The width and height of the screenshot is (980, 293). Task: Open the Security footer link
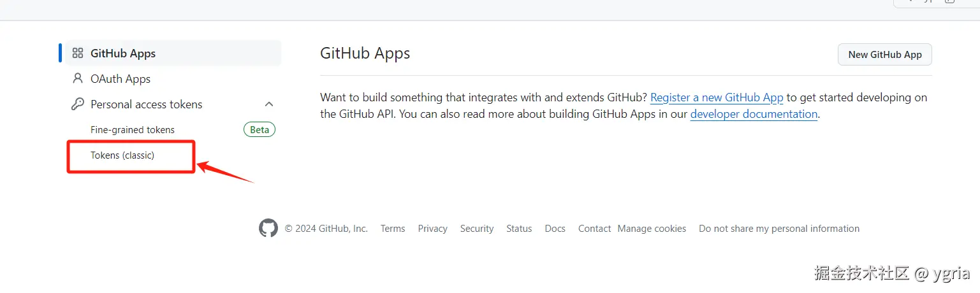point(477,229)
